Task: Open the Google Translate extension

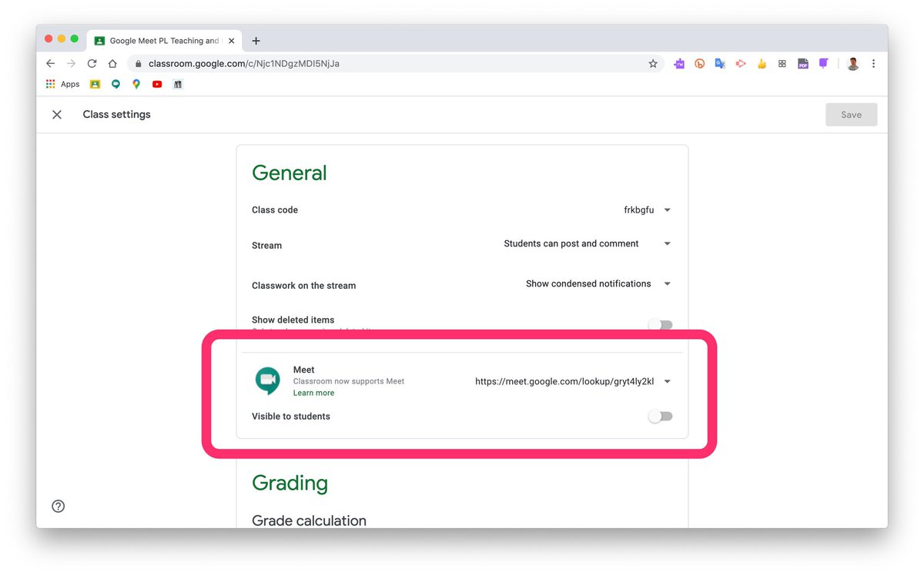Action: tap(720, 64)
